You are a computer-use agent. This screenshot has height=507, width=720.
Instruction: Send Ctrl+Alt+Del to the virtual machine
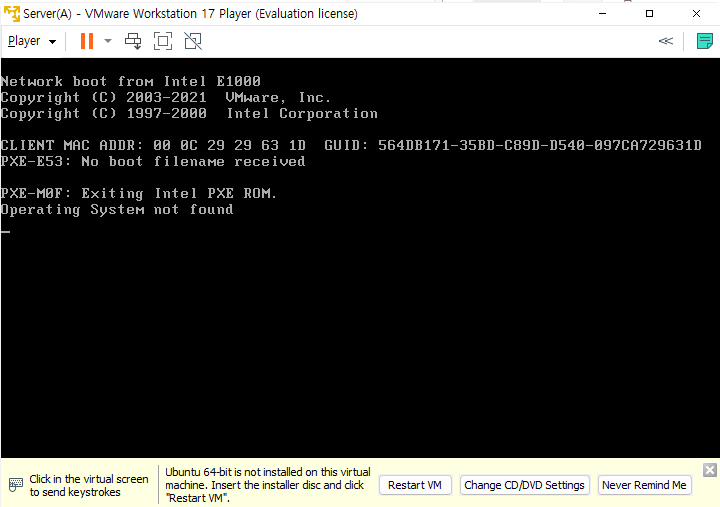(x=133, y=41)
